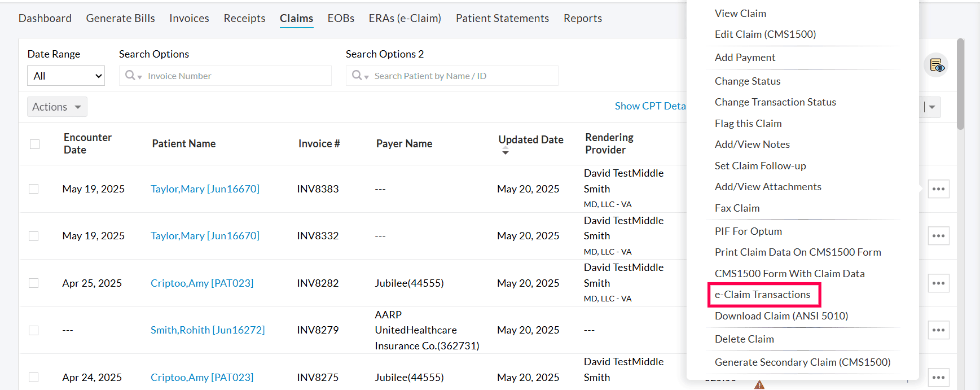Check the box for invoice INV8383 row
The height and width of the screenshot is (390, 980).
click(x=34, y=189)
